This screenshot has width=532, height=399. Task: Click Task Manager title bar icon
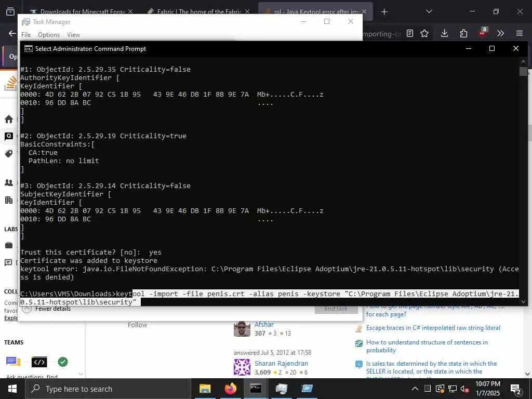pos(26,22)
